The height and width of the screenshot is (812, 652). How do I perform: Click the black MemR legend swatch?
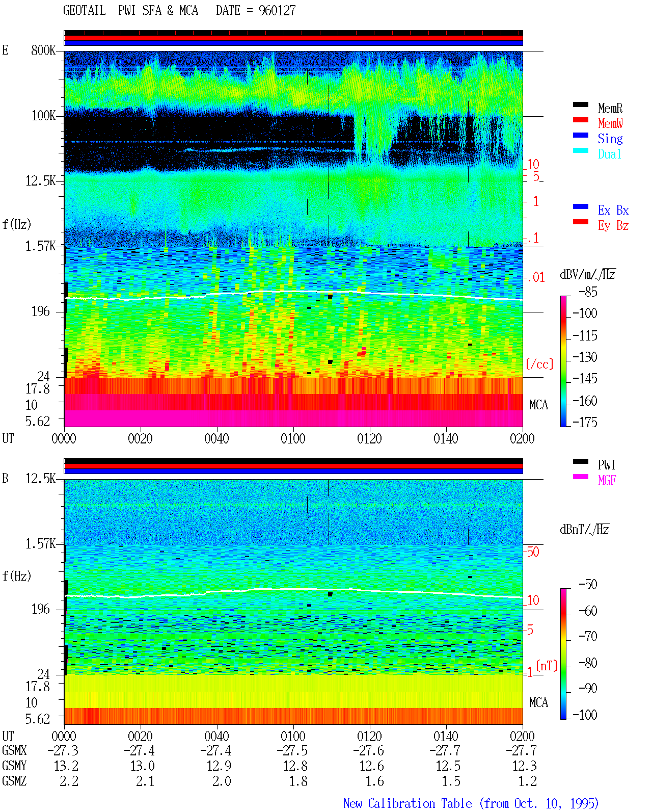581,104
